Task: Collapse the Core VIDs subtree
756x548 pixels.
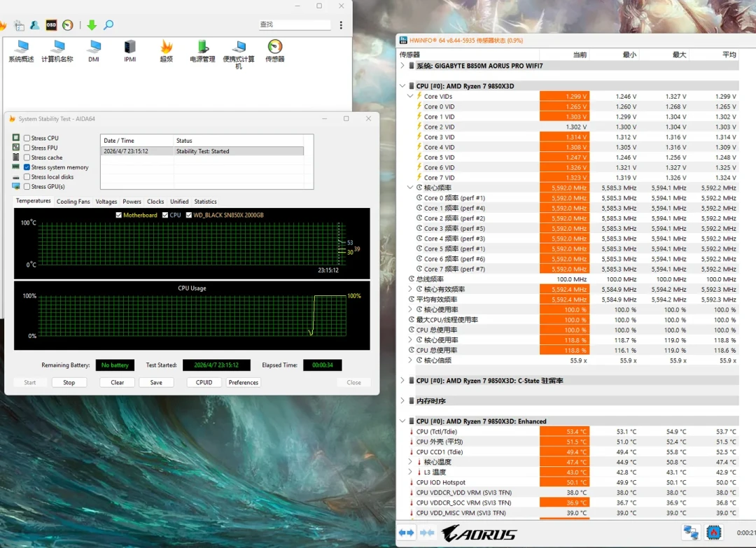Action: tap(410, 96)
